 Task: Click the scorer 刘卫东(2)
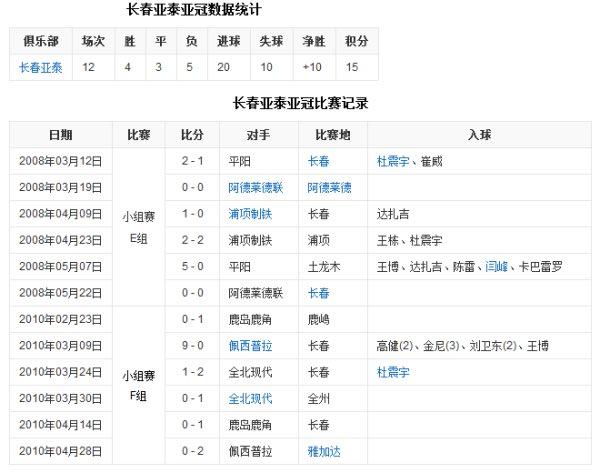(x=493, y=346)
